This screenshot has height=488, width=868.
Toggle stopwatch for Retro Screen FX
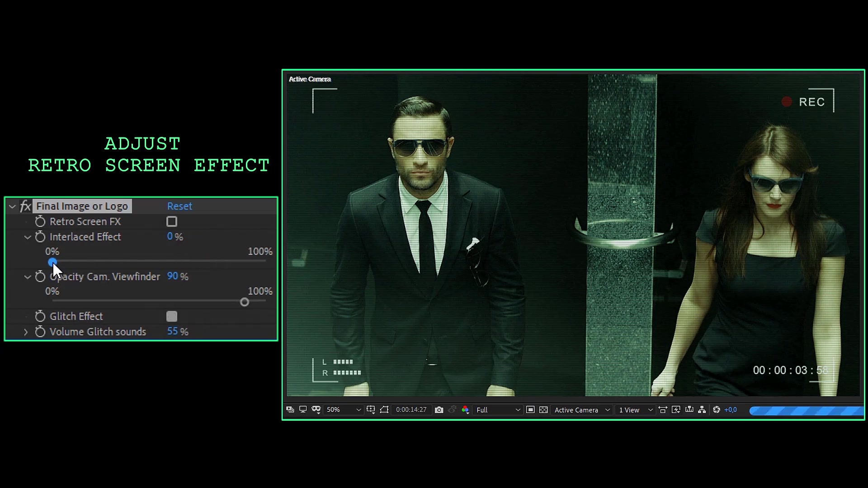click(x=40, y=221)
